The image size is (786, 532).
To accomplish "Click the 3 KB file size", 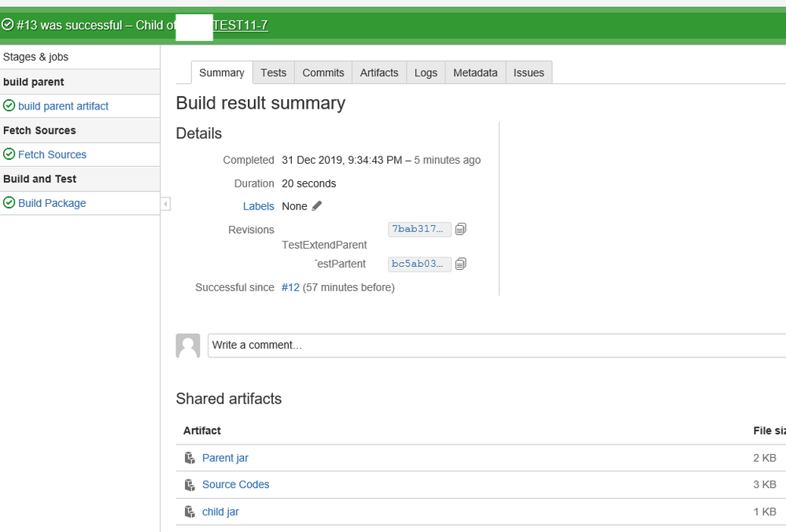I will (x=765, y=484).
